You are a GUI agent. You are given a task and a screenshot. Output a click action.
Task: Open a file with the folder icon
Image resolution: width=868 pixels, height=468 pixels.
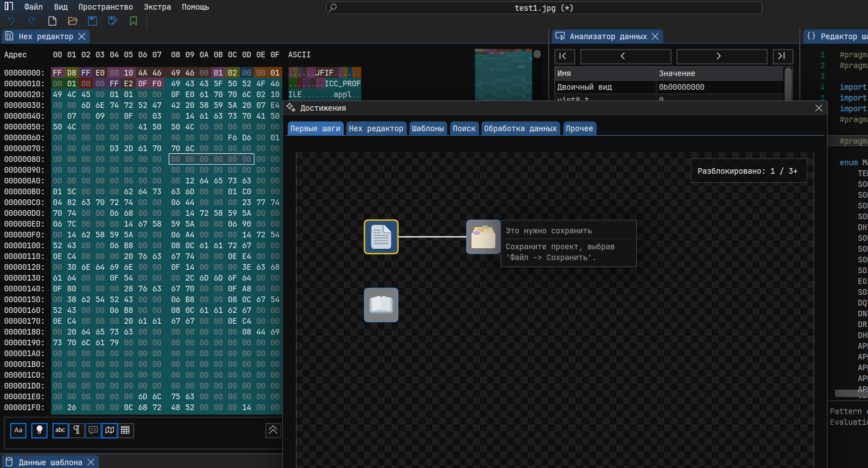tap(73, 21)
